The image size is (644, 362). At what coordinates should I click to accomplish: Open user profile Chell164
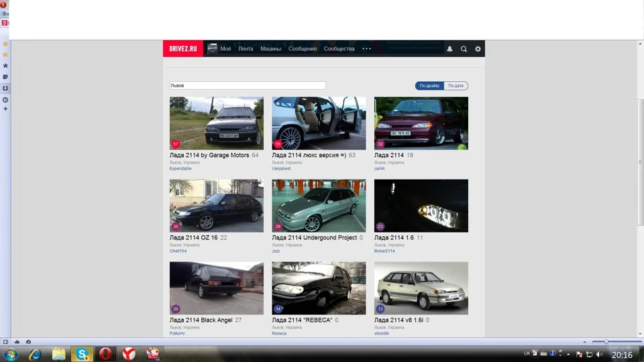pos(178,251)
